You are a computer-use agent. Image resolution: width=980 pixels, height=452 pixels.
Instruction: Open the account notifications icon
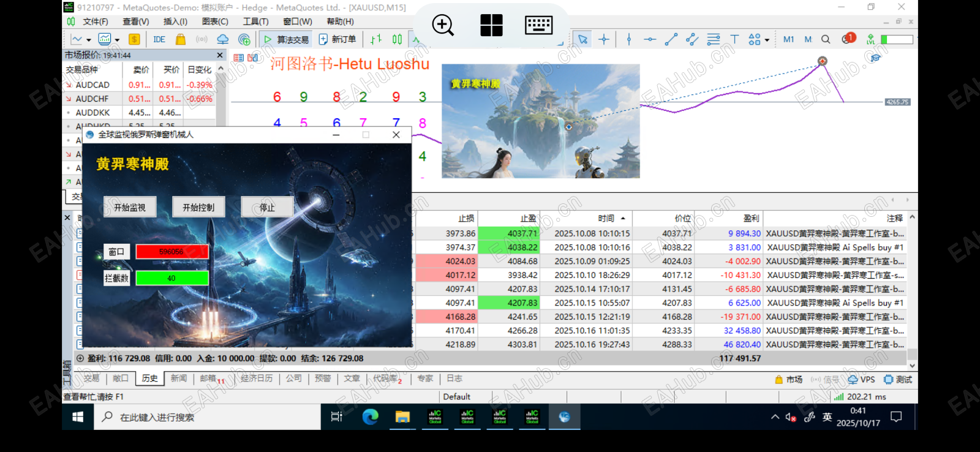pos(848,39)
